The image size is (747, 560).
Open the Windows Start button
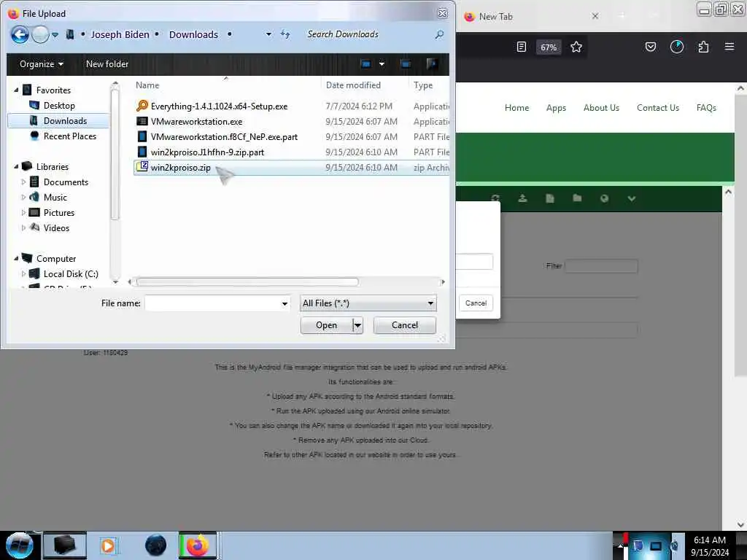pyautogui.click(x=19, y=545)
